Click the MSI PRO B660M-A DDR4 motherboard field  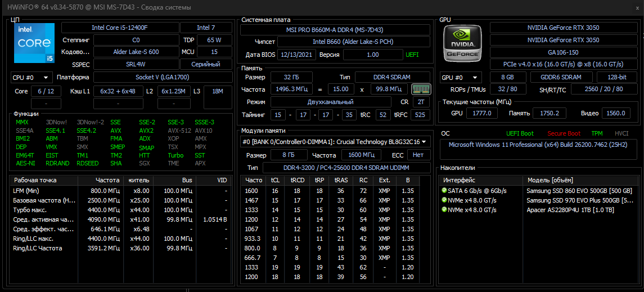335,30
